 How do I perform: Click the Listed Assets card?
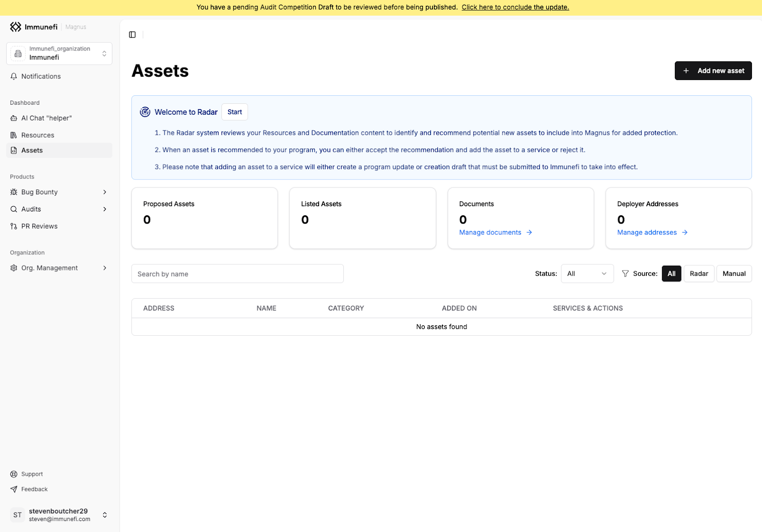[363, 218]
